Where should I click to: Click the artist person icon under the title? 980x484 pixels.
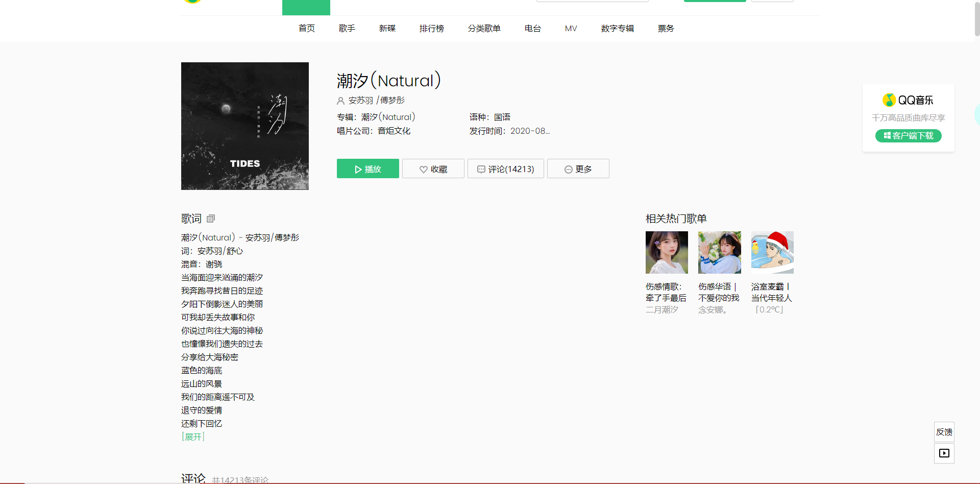(340, 101)
